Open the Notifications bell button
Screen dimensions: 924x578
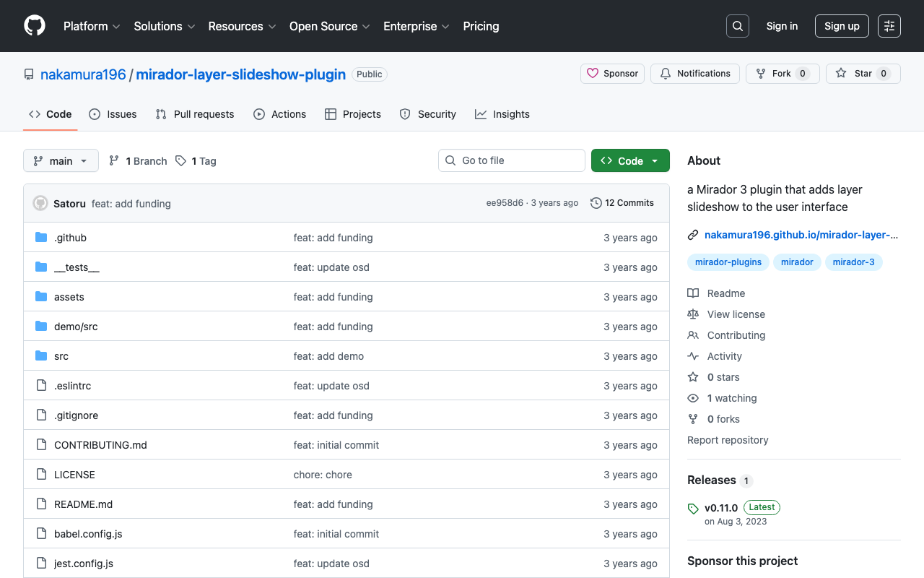694,74
